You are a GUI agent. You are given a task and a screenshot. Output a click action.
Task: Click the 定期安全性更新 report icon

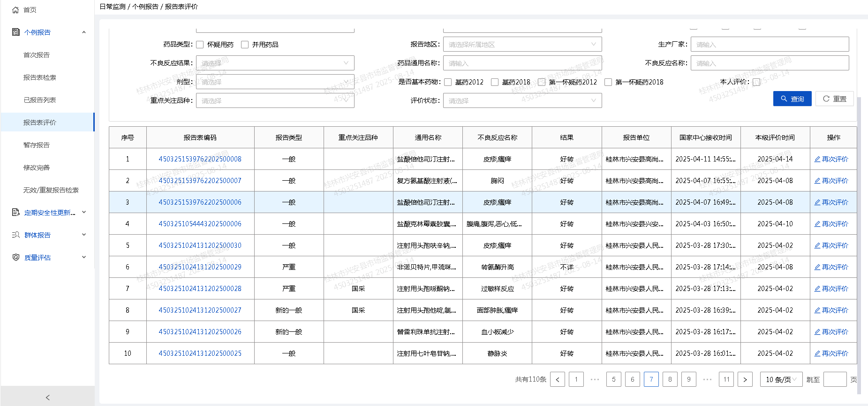point(15,213)
